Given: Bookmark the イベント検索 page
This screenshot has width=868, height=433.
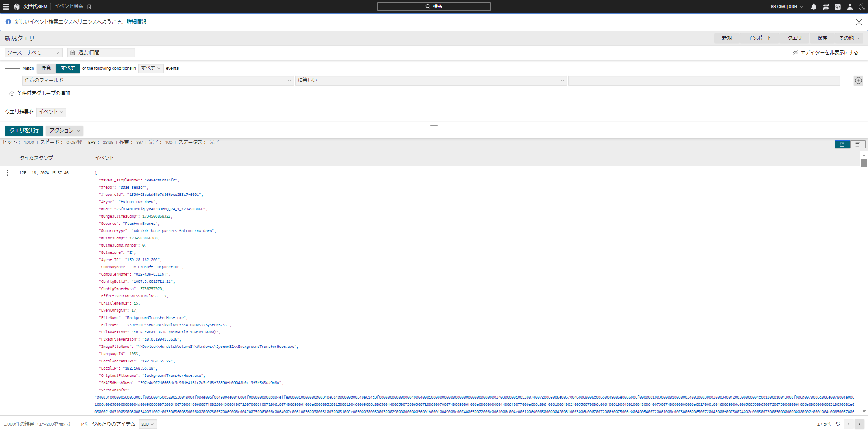Looking at the screenshot, I should click(89, 6).
